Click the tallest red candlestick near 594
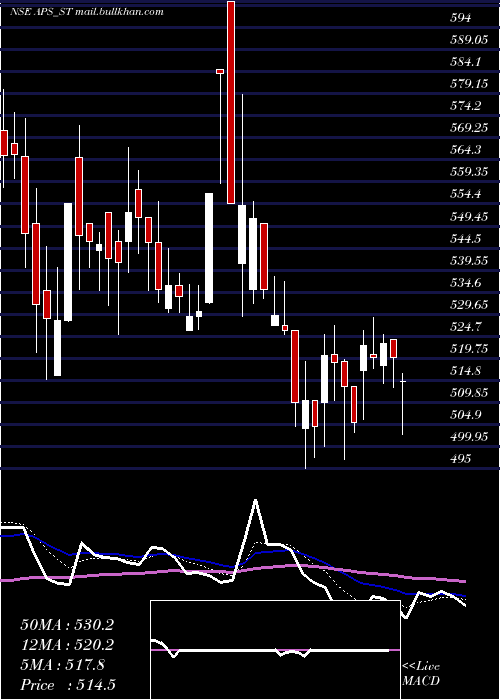500x700 pixels. (231, 102)
